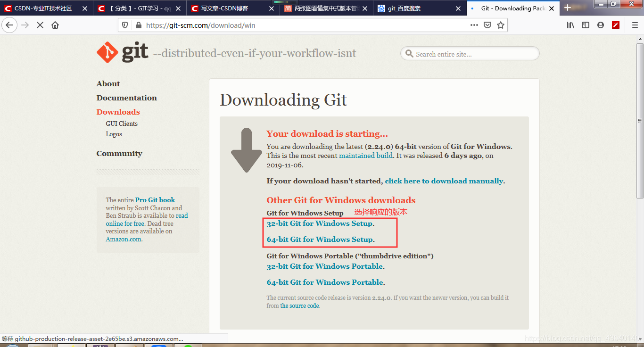Close the GIT学习 category tab
644x347 pixels.
(177, 8)
